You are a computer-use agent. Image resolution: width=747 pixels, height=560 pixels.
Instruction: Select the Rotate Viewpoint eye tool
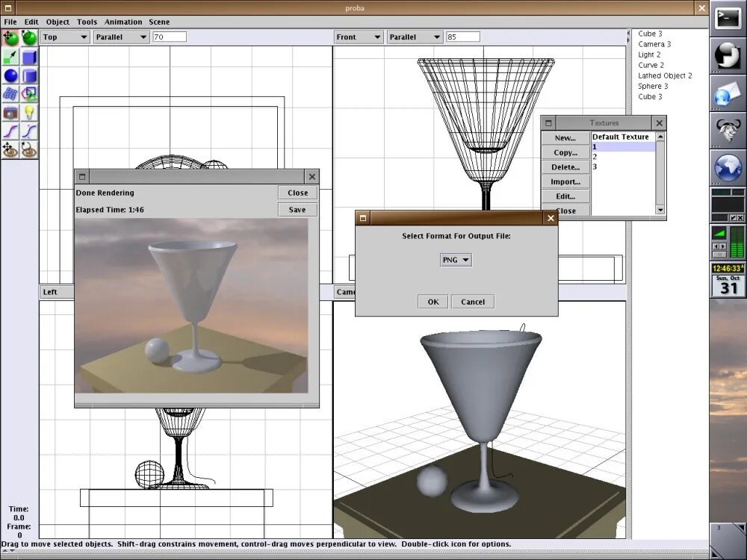[x=29, y=150]
